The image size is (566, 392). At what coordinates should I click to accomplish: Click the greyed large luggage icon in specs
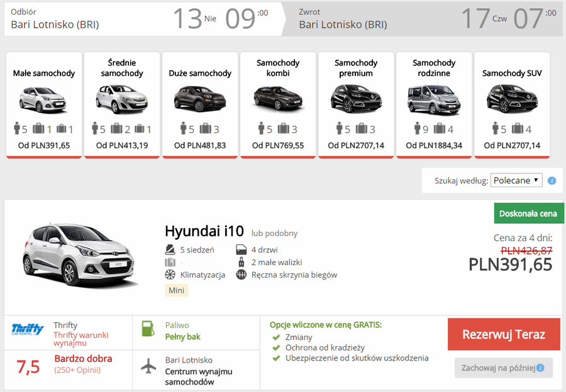[x=170, y=262]
